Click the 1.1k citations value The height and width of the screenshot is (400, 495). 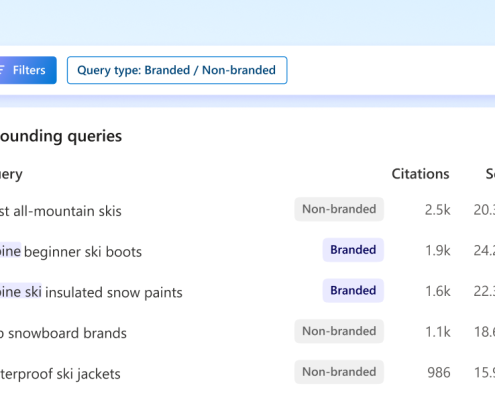tap(438, 332)
